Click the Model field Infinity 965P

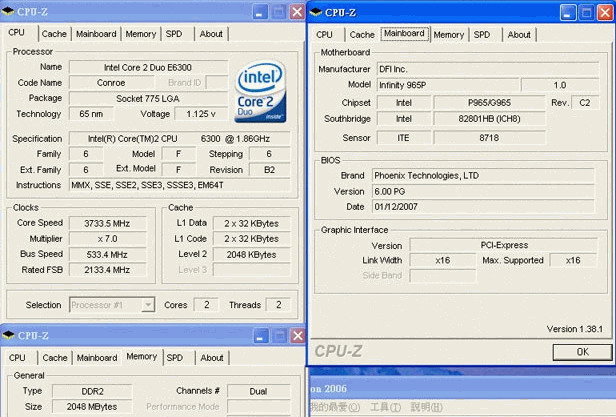coord(448,85)
